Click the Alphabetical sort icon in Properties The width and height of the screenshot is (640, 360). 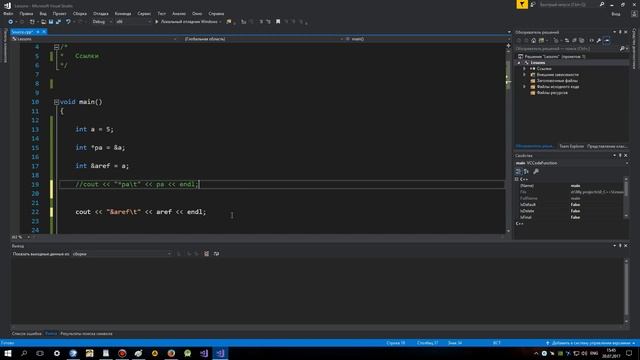coord(526,171)
